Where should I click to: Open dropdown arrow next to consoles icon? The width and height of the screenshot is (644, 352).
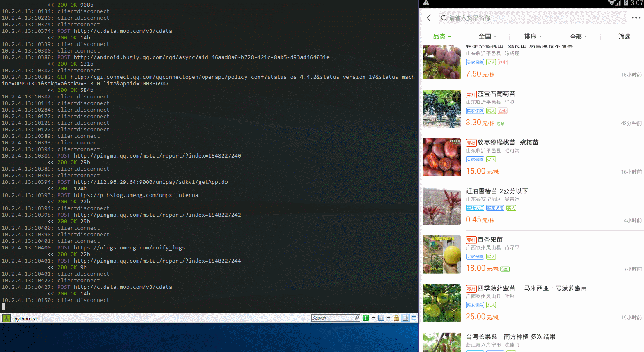pyautogui.click(x=389, y=318)
